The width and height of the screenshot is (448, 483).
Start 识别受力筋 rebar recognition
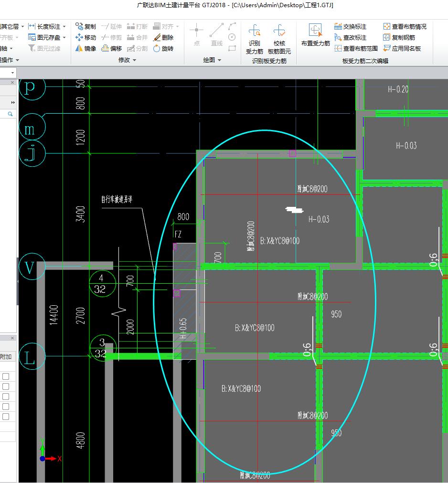click(255, 39)
